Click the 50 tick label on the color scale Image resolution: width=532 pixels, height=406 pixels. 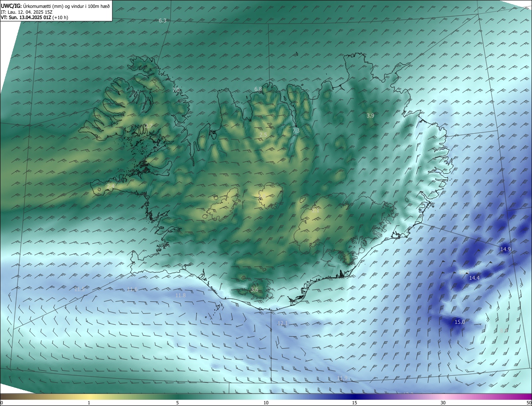[529, 403]
